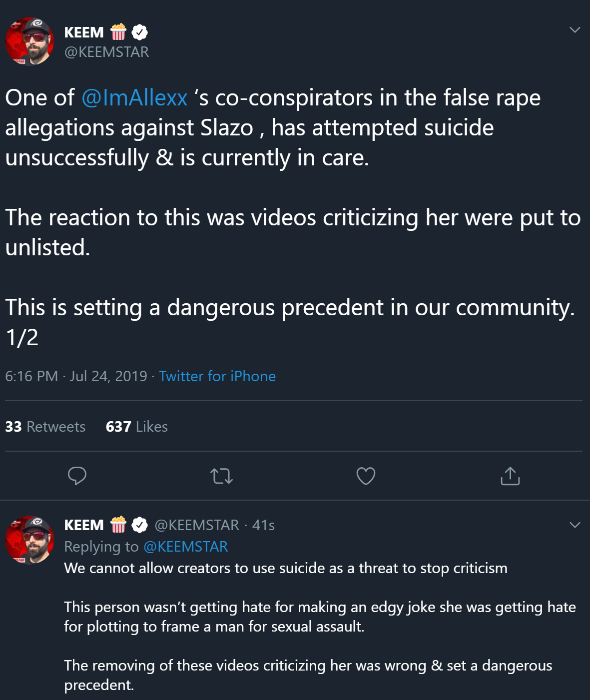Click the @KEEMSTAR handle under main name

pyautogui.click(x=106, y=52)
